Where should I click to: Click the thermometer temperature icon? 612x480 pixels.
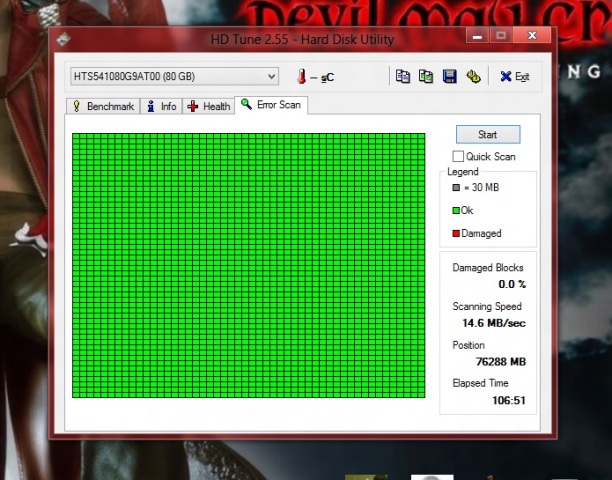pyautogui.click(x=301, y=77)
